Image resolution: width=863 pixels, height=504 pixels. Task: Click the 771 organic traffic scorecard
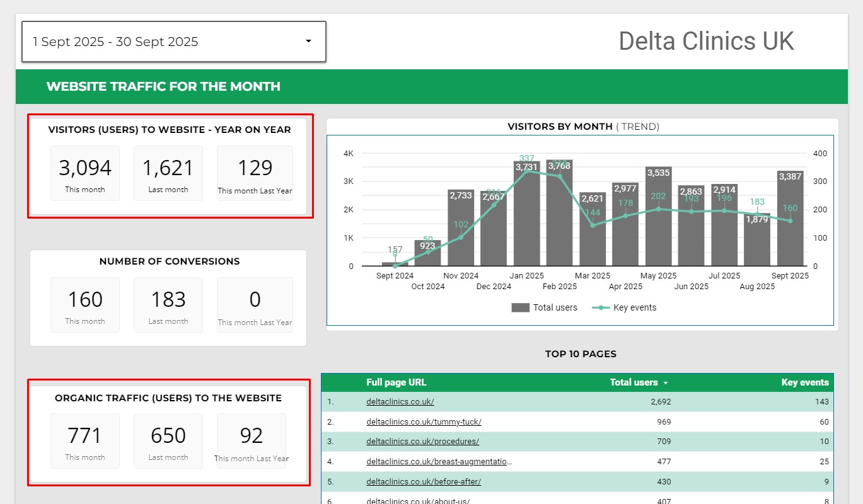click(x=85, y=441)
